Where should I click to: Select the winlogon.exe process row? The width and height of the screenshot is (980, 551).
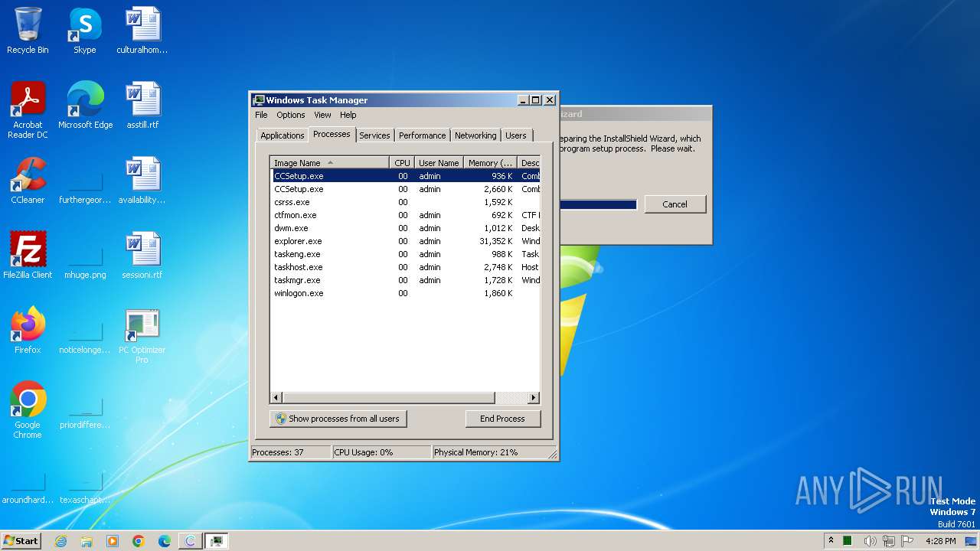[x=406, y=293]
